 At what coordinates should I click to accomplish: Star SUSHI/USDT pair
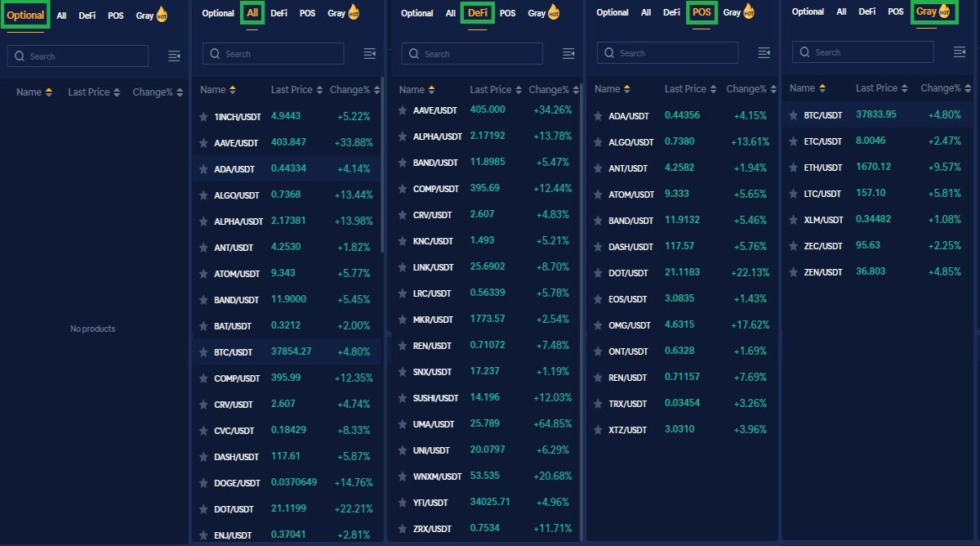[403, 398]
